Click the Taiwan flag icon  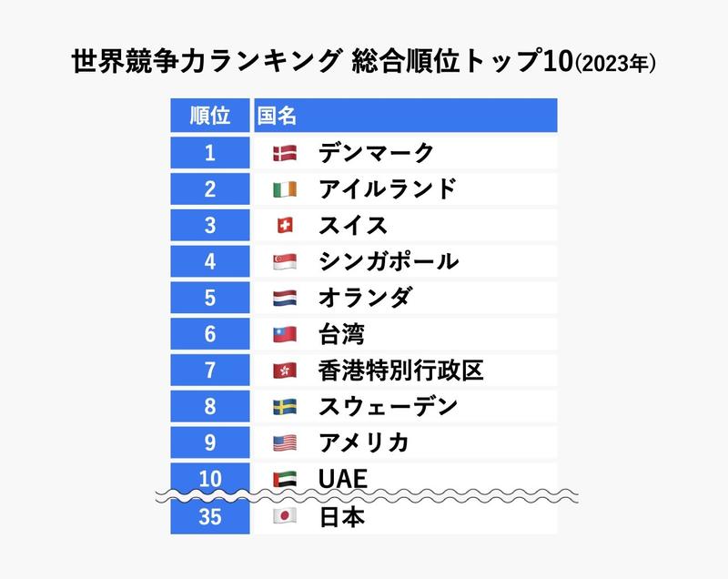(285, 334)
